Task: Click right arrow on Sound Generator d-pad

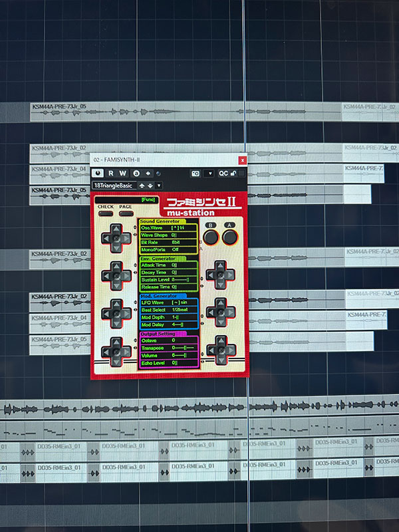Action: [x=126, y=238]
